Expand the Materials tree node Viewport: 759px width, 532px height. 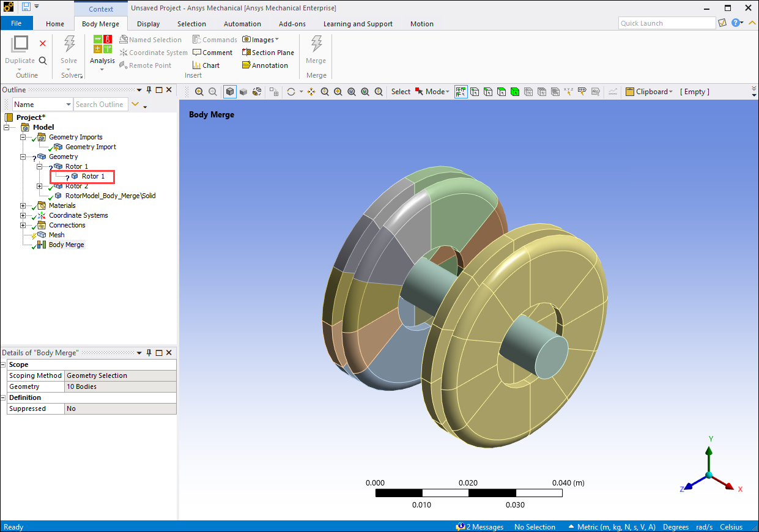[23, 205]
